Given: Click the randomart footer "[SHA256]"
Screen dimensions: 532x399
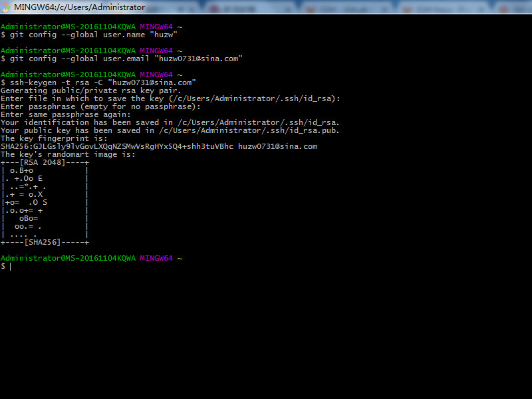Looking at the screenshot, I should tap(43, 242).
